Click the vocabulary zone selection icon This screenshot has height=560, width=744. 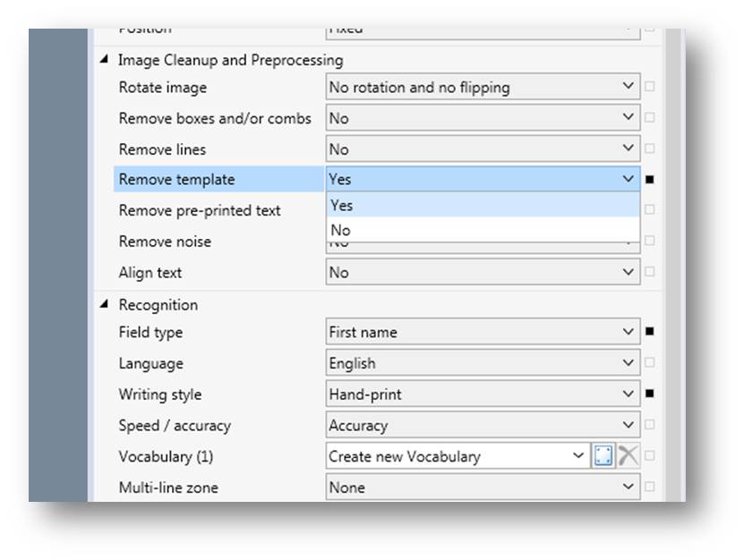603,456
